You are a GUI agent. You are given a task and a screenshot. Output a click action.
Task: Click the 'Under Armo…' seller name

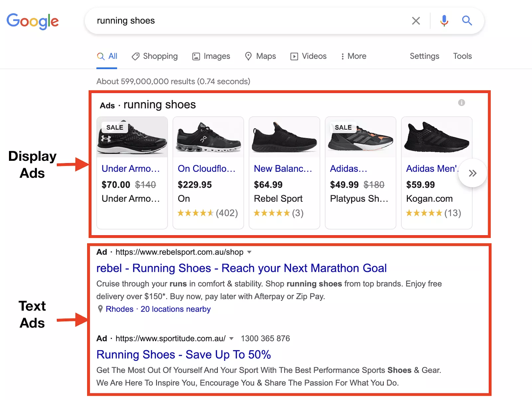click(131, 199)
